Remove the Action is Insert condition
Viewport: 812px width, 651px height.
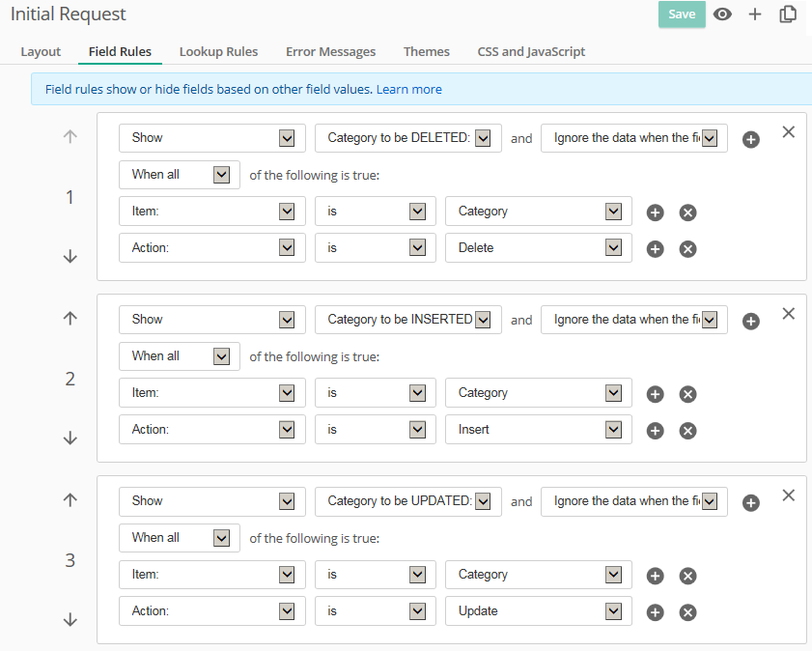tap(687, 431)
